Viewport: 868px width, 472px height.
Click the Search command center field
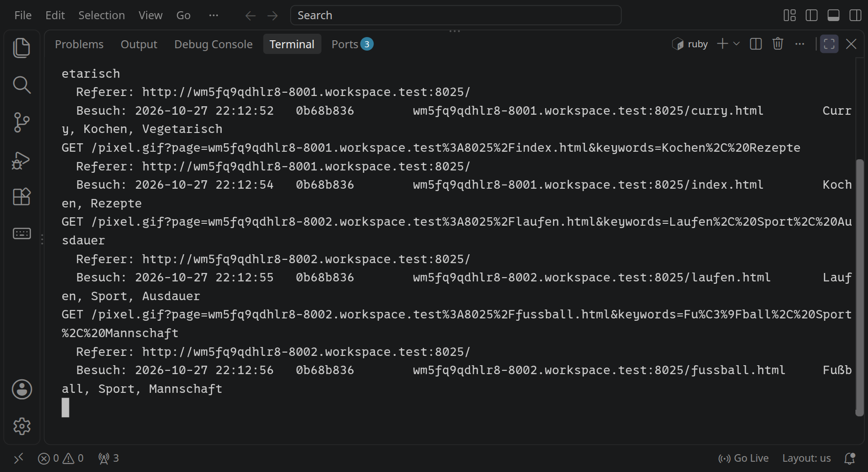click(x=456, y=15)
